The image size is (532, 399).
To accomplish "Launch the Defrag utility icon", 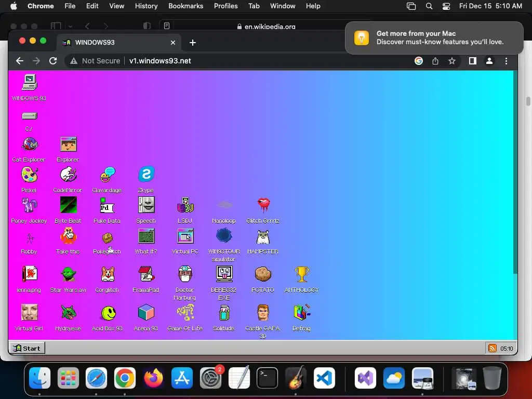I will 302,312.
